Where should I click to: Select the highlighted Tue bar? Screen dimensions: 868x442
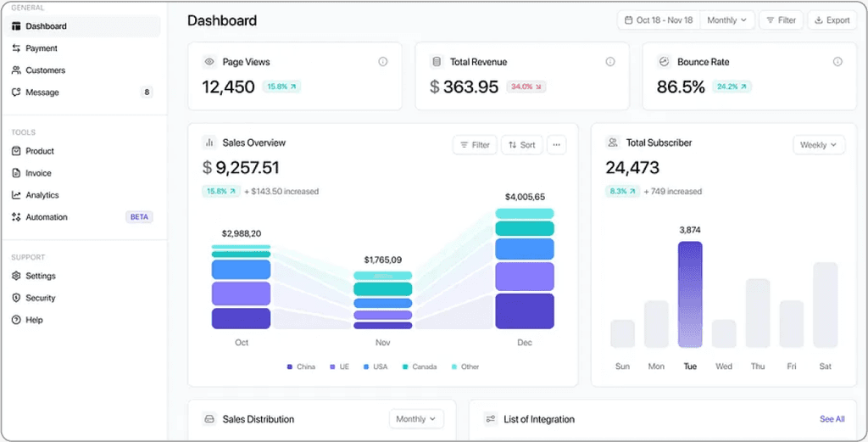[690, 294]
